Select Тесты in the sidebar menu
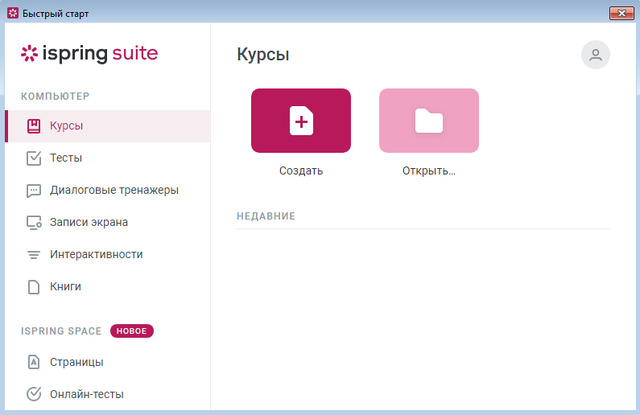 [66, 158]
